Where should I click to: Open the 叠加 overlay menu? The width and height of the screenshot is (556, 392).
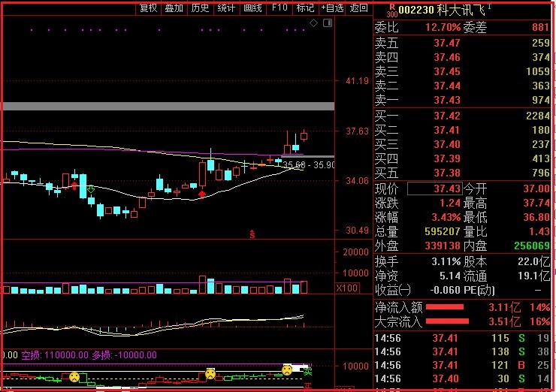coord(174,8)
